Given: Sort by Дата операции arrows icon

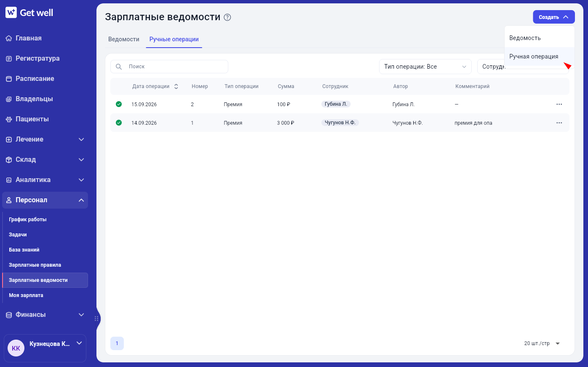Looking at the screenshot, I should [176, 86].
